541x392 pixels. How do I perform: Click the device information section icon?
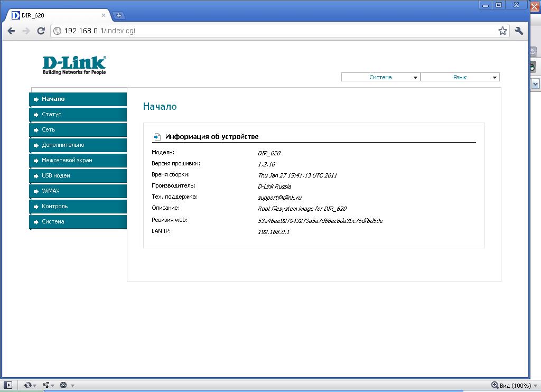click(x=157, y=137)
